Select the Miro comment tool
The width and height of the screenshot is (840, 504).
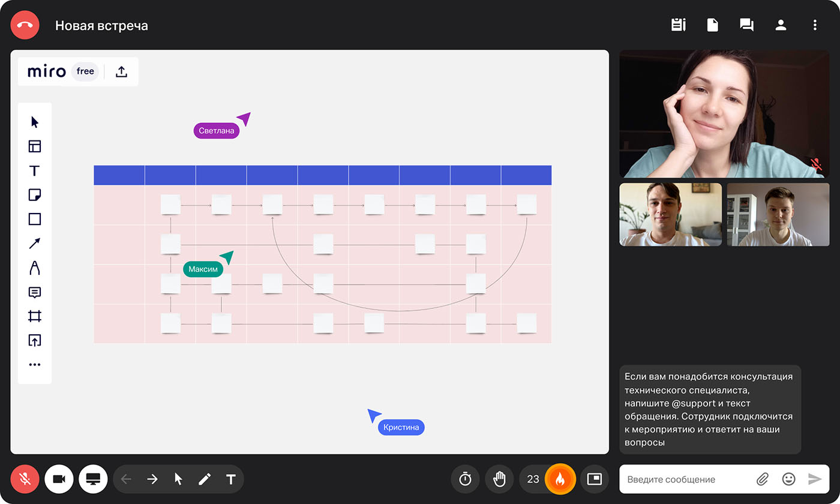[35, 292]
